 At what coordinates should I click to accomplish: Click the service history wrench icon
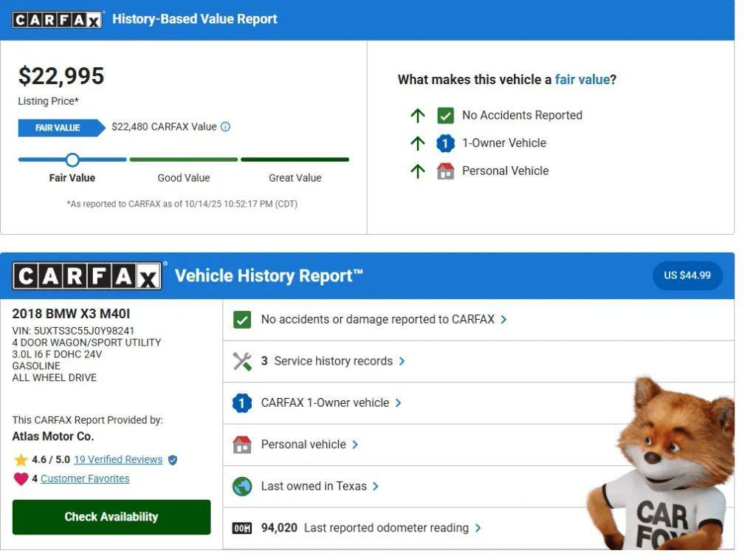click(242, 361)
